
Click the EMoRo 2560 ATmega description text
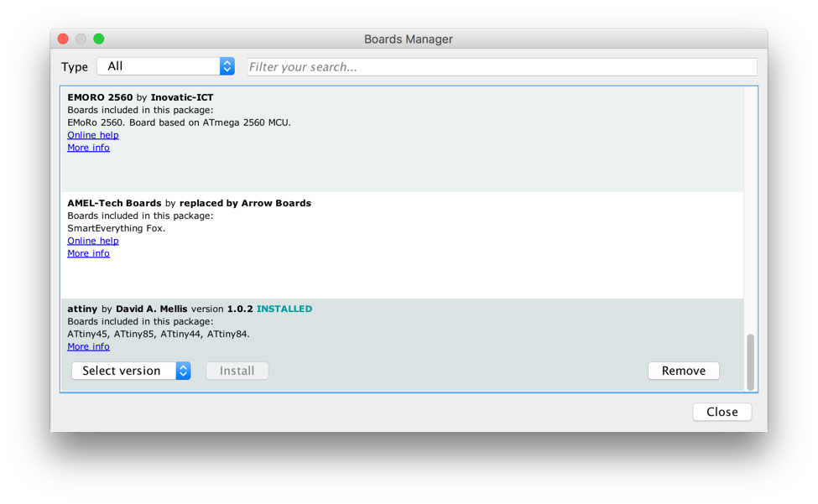pyautogui.click(x=179, y=122)
